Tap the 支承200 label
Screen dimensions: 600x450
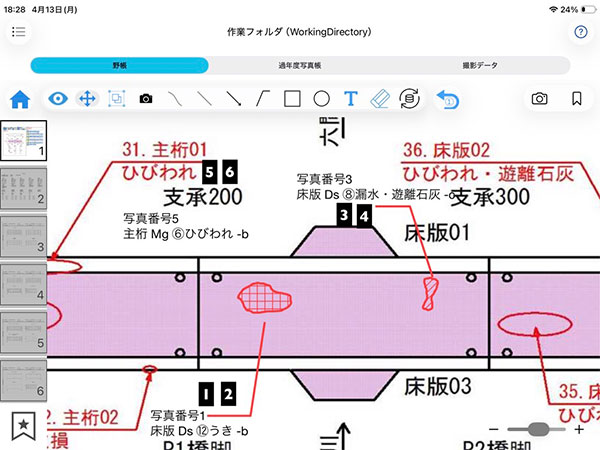coord(203,197)
